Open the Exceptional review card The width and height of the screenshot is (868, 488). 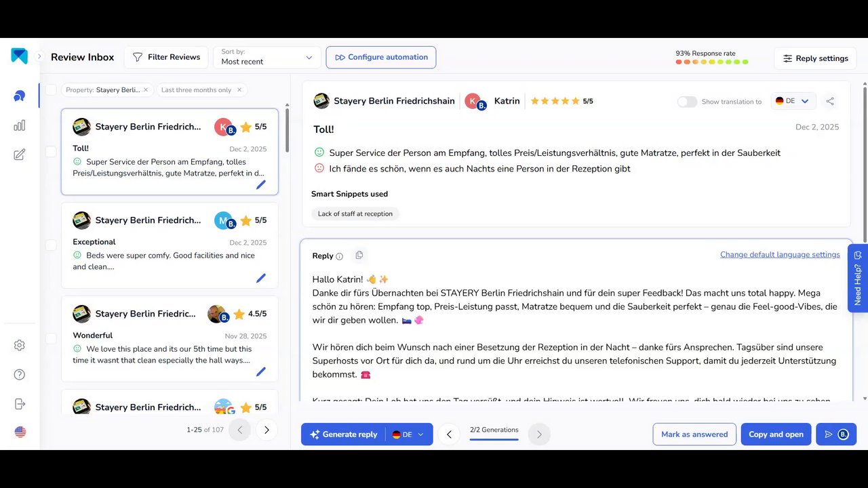click(170, 245)
